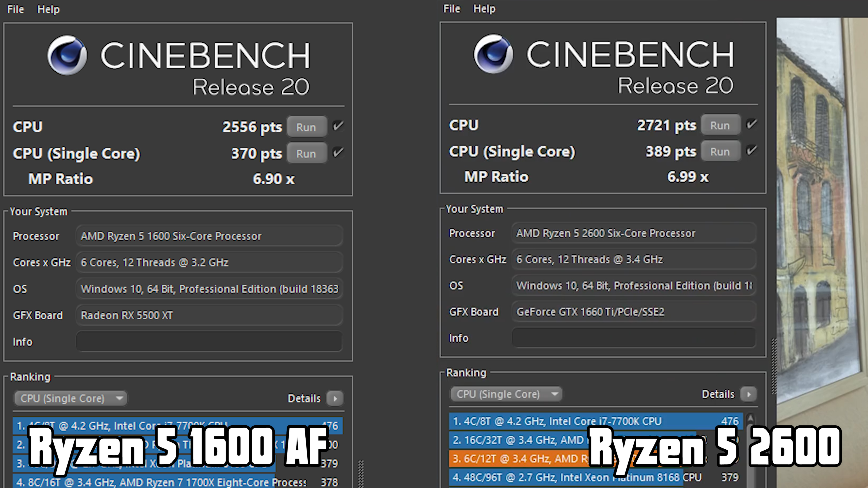Click the Details label in the left Ranking panel
Viewport: 868px width, 488px height.
(304, 398)
